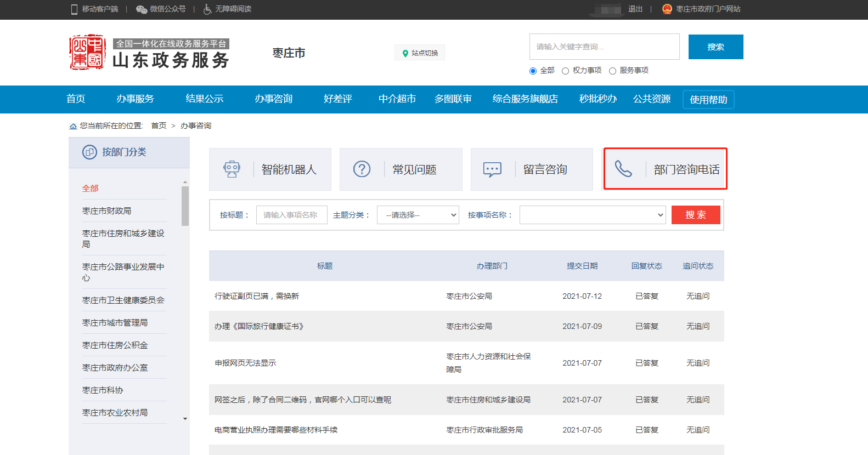
Task: Click the mobile client phone icon
Action: coord(74,9)
